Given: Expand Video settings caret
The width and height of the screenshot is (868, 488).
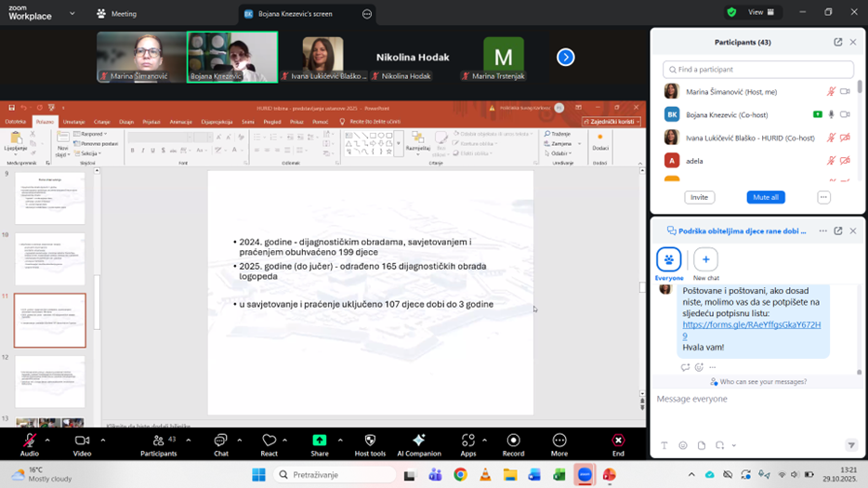Looking at the screenshot, I should pos(104,441).
